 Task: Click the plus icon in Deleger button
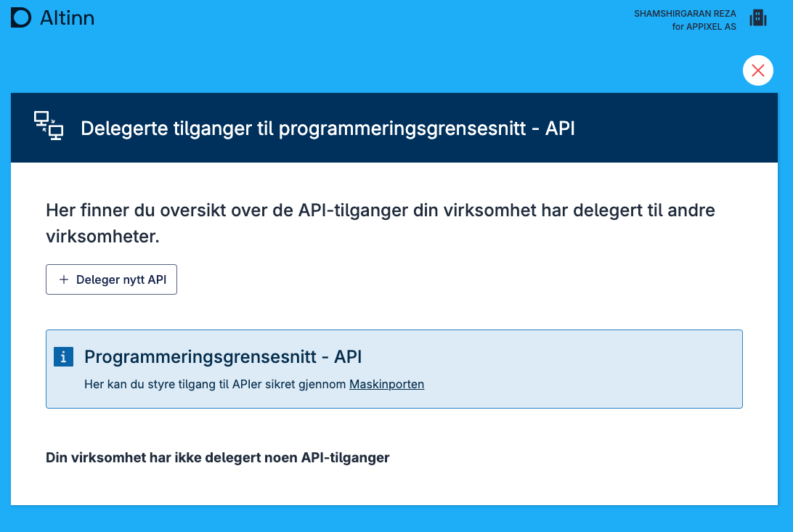pyautogui.click(x=64, y=279)
